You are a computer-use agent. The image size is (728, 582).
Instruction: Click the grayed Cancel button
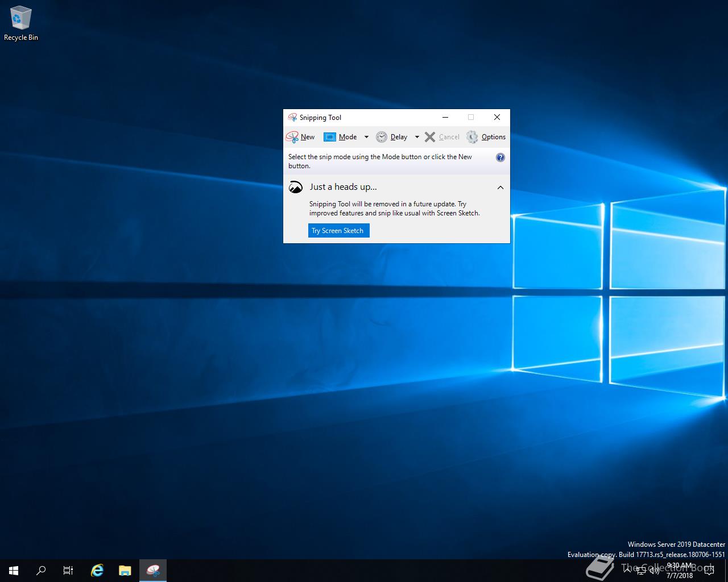[x=442, y=137]
